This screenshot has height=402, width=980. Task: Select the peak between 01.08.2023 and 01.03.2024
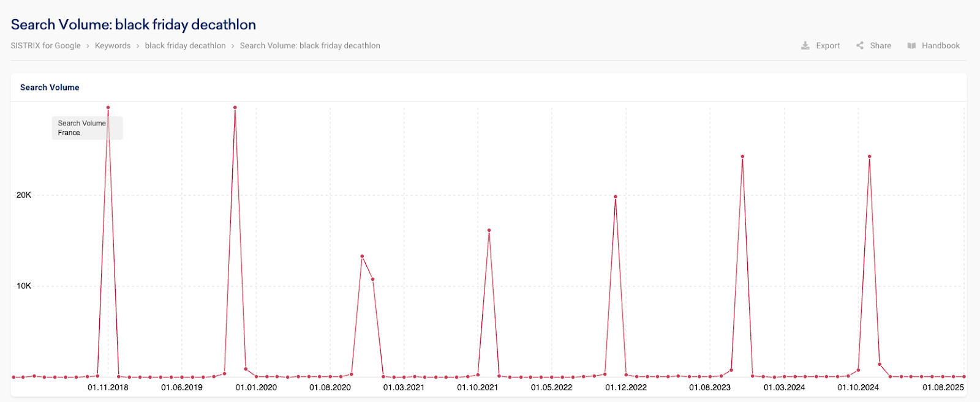[x=742, y=157]
